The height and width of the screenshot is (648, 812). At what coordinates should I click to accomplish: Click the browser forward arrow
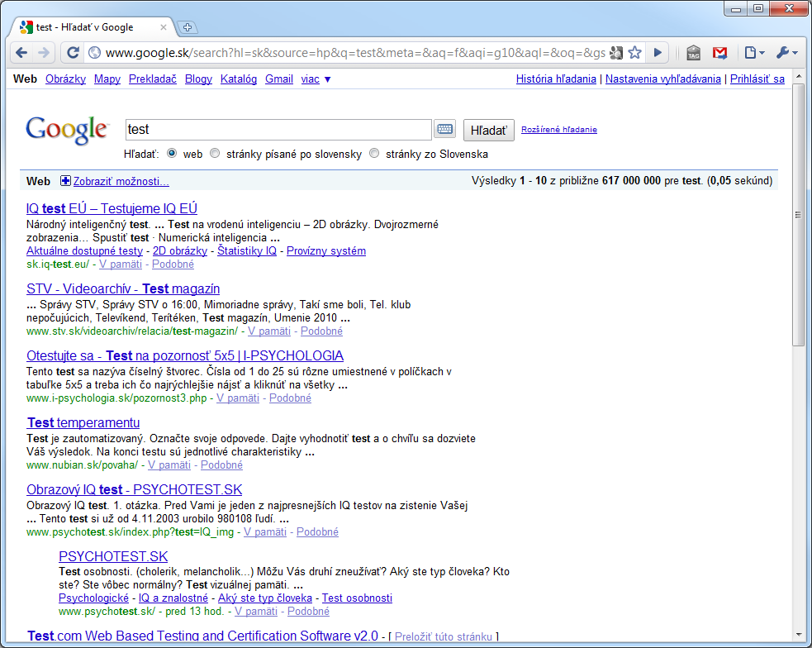click(x=44, y=52)
